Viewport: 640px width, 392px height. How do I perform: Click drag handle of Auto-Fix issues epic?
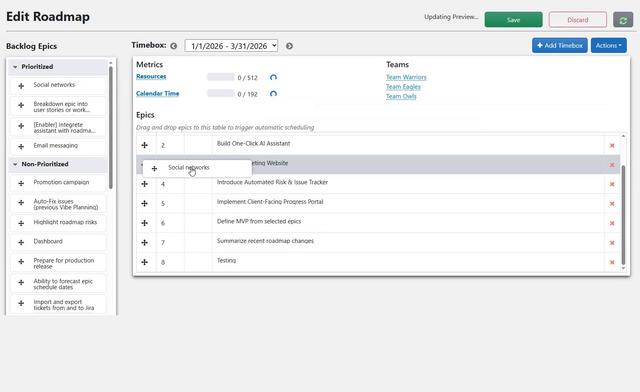coord(21,203)
